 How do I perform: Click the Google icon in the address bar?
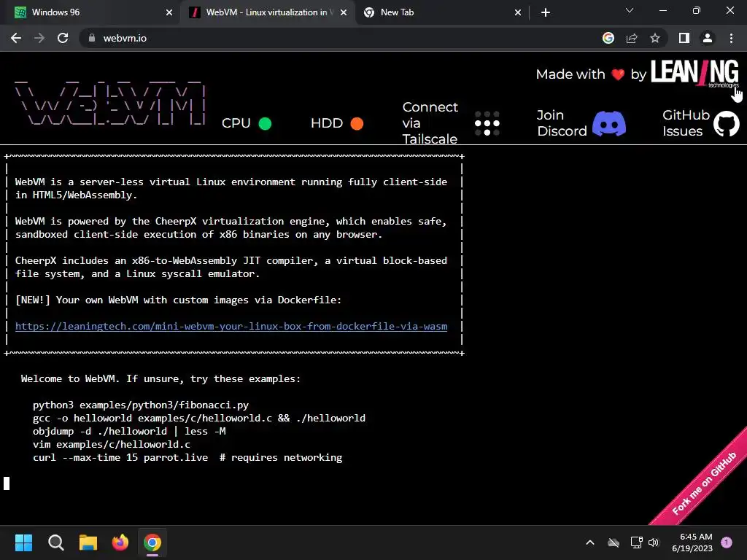[x=608, y=38]
